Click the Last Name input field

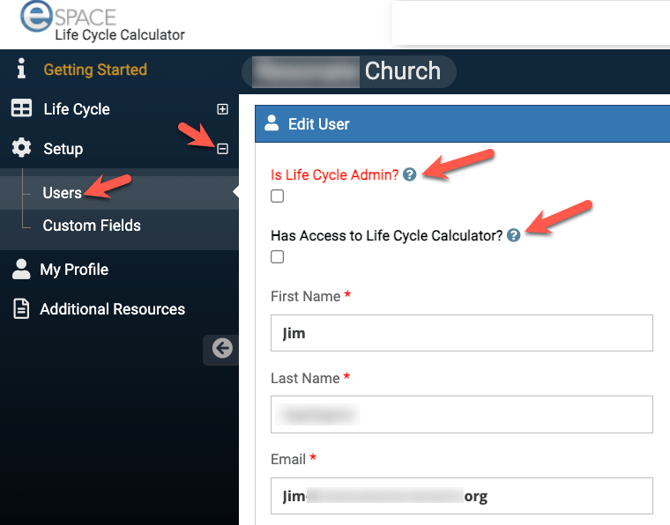pyautogui.click(x=461, y=414)
